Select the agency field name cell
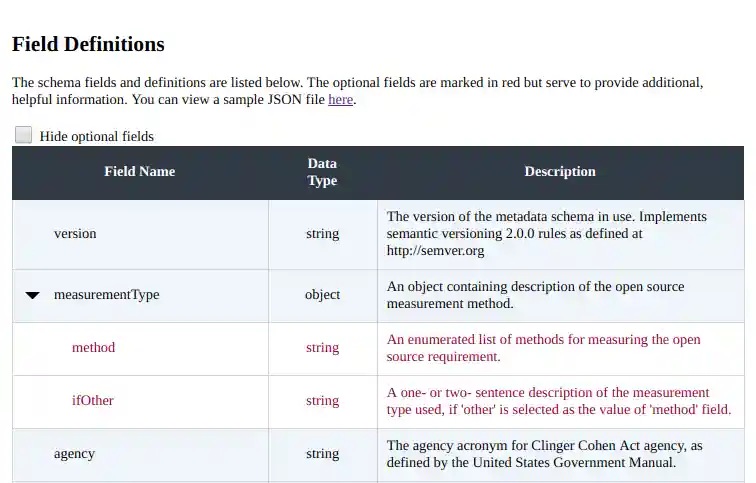This screenshot has width=756, height=483. pos(74,454)
